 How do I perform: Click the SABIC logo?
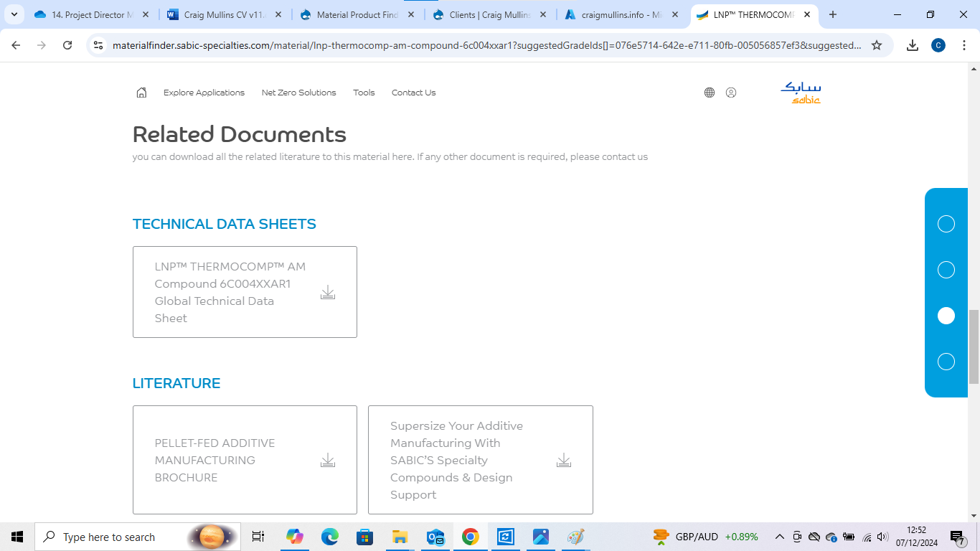coord(801,93)
